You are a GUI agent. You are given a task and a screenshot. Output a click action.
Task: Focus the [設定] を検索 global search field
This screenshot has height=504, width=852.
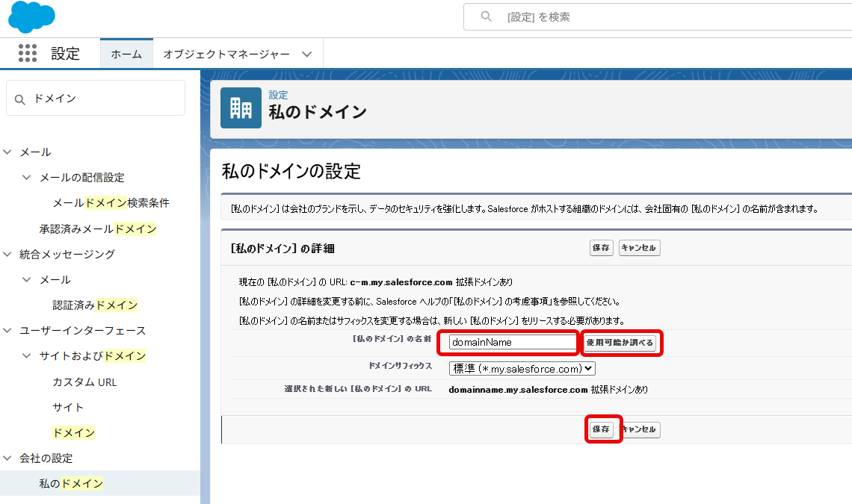click(x=658, y=17)
